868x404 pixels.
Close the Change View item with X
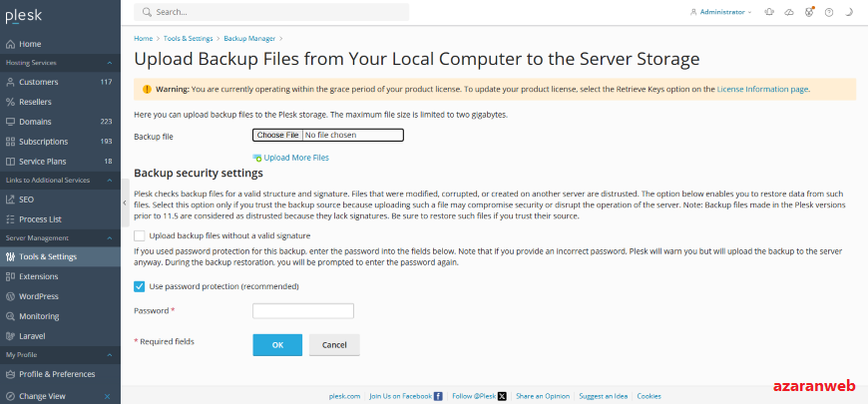tap(108, 396)
